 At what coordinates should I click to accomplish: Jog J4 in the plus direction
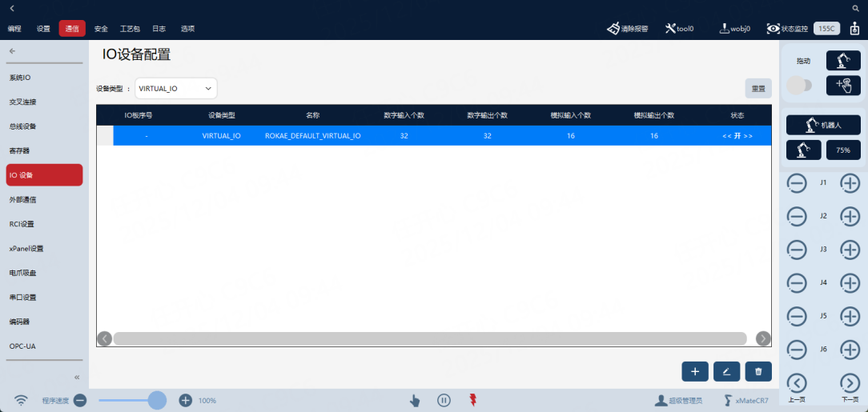[x=850, y=282]
